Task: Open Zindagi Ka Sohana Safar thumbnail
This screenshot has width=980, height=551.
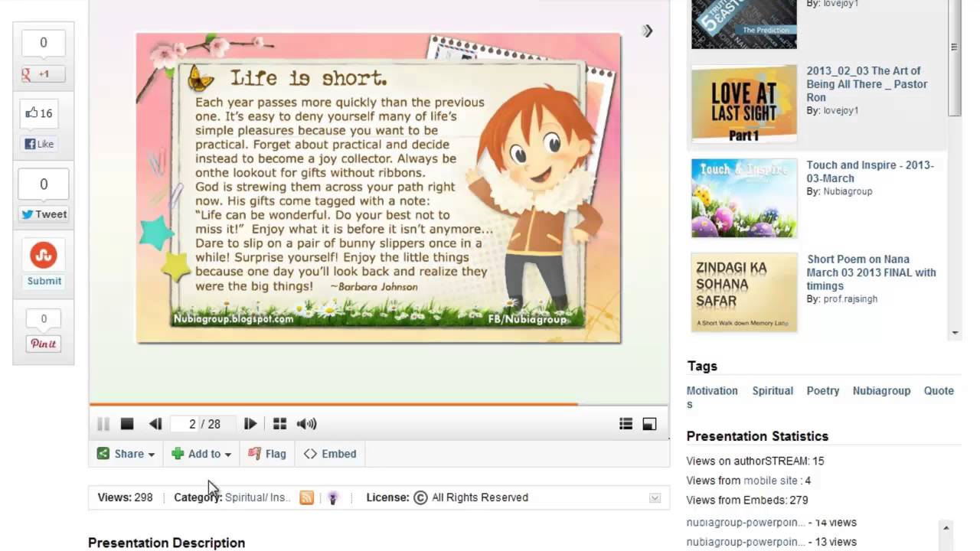Action: coord(744,292)
